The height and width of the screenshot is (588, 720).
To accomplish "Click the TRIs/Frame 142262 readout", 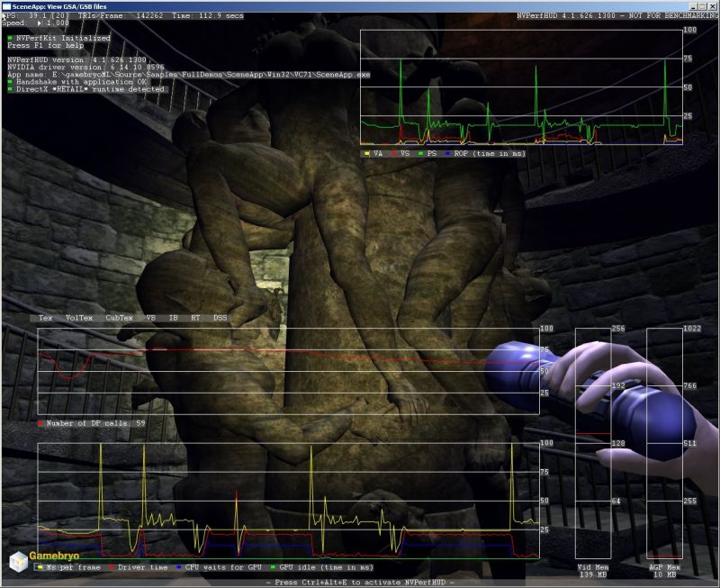I will [x=121, y=15].
